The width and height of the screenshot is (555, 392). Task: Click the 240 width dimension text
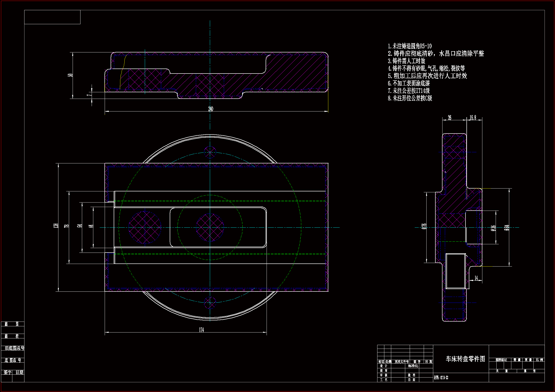[211, 109]
